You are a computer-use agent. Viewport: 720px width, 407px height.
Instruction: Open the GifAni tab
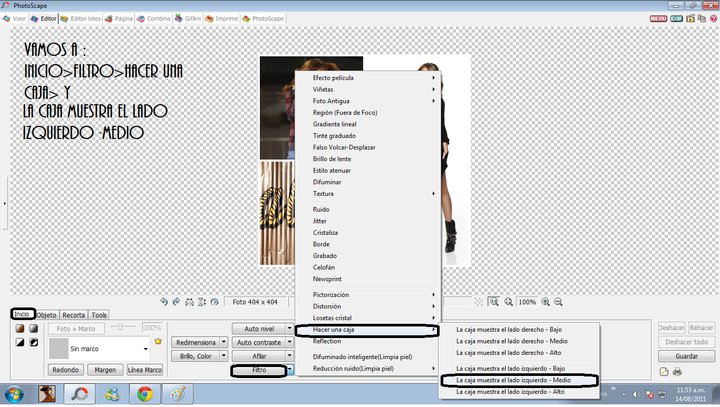tap(188, 18)
